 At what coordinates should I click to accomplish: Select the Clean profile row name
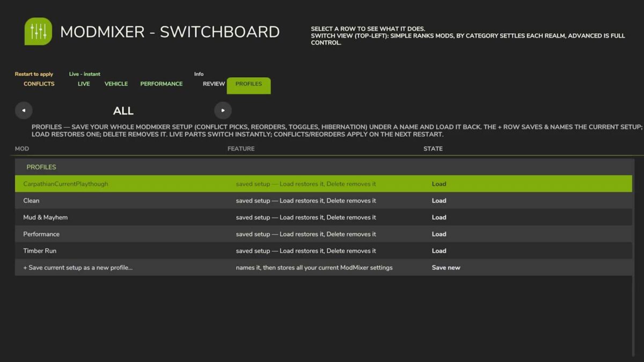[31, 201]
